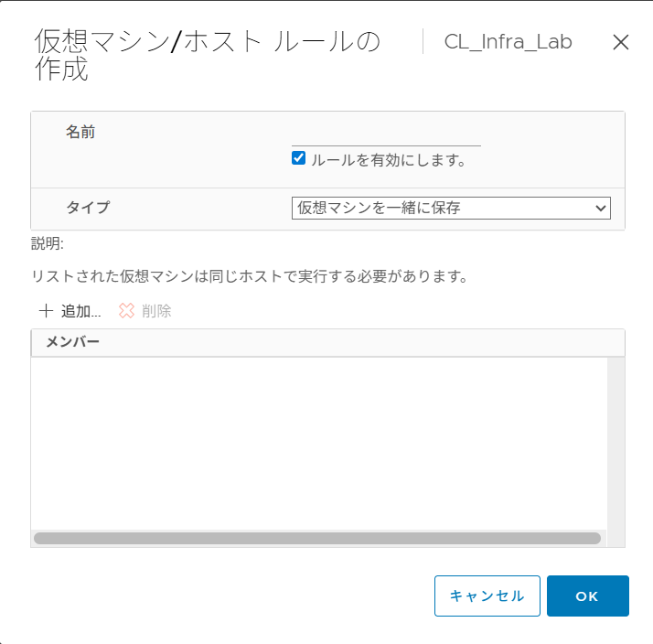This screenshot has width=653, height=644.
Task: Click the CL_Infra_Lab cluster name
Action: pyautogui.click(x=508, y=42)
